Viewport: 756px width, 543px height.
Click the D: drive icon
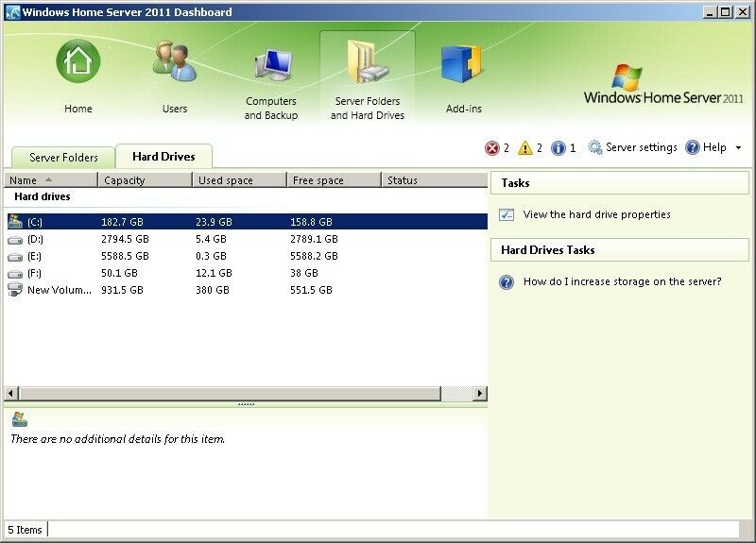click(x=15, y=240)
